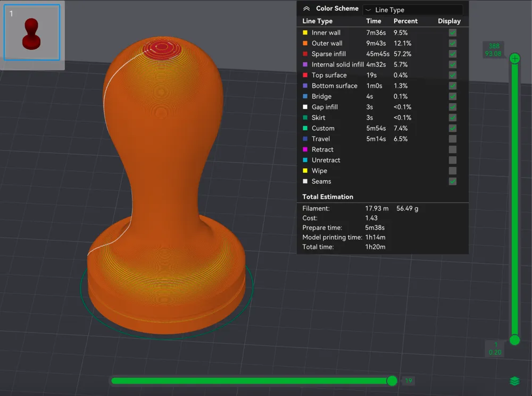The image size is (532, 396).
Task: Click the plus icon on vertical layer slider
Action: (514, 58)
